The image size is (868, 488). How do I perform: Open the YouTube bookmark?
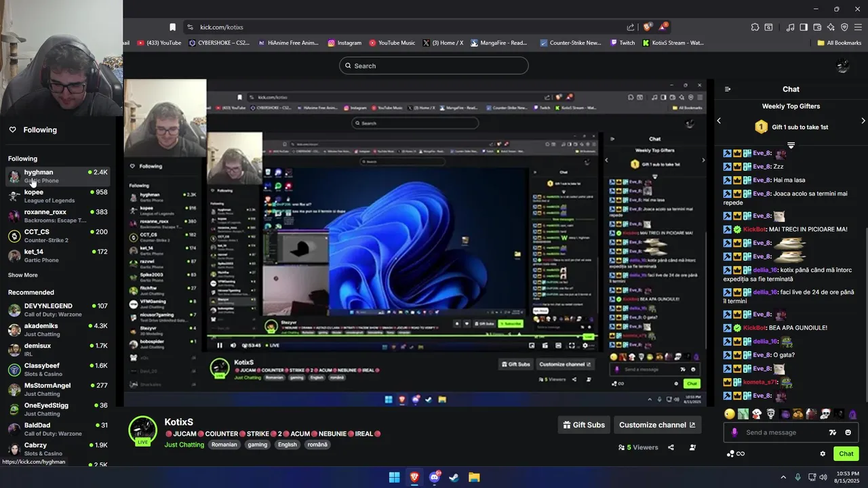[159, 43]
